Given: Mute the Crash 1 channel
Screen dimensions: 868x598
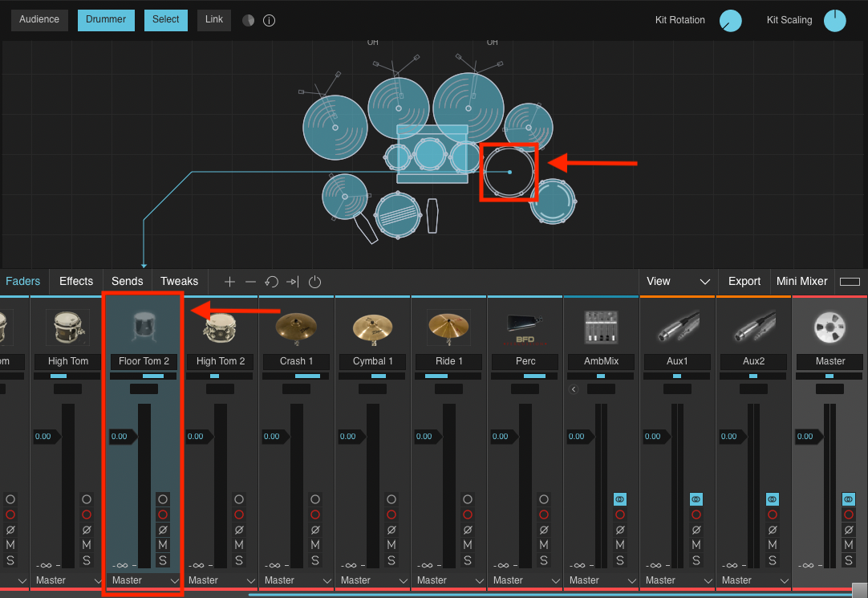Looking at the screenshot, I should (315, 545).
